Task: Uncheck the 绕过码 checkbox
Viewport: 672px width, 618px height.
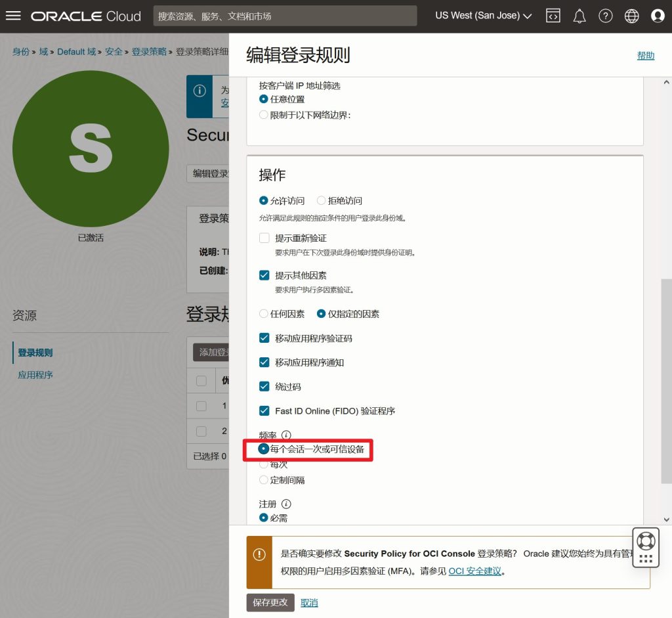Action: click(x=264, y=387)
